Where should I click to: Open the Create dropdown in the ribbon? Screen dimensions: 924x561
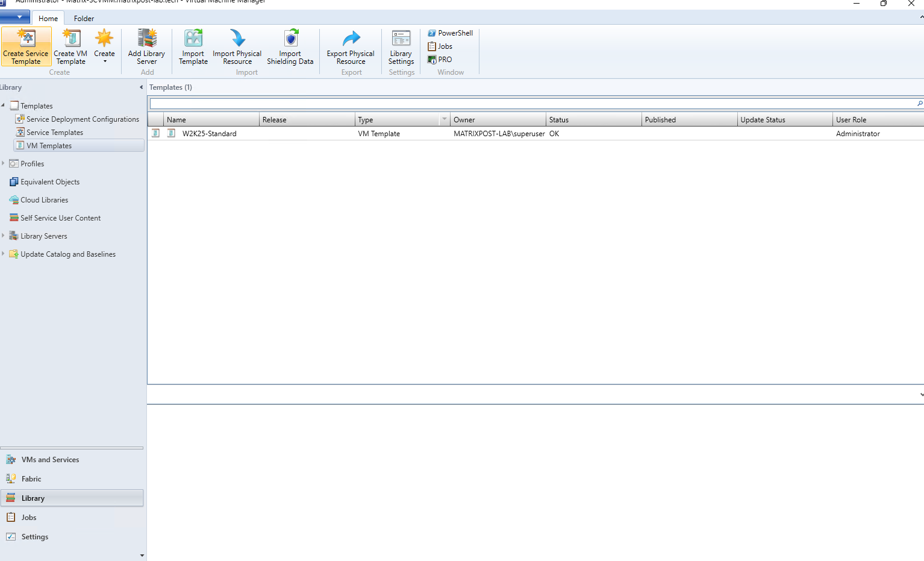pos(104,46)
